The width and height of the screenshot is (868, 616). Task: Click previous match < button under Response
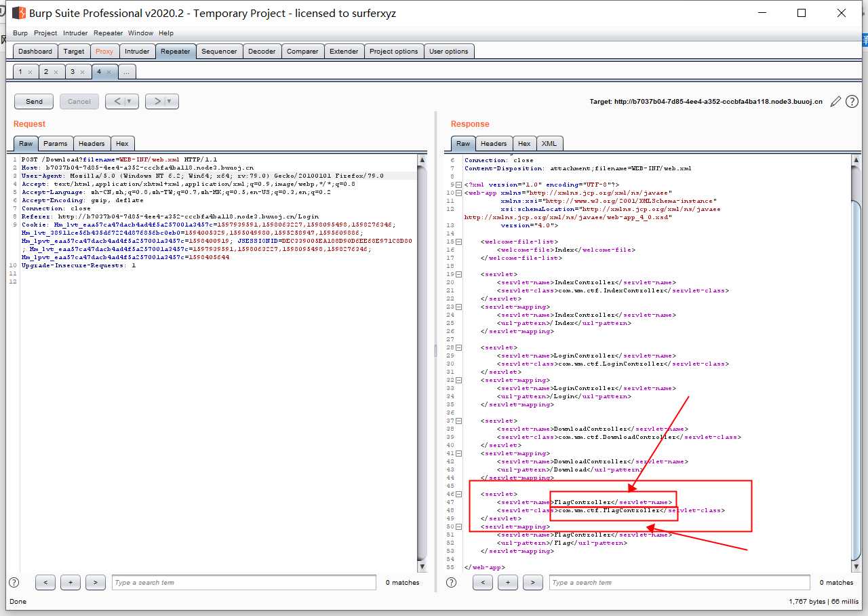pos(483,582)
